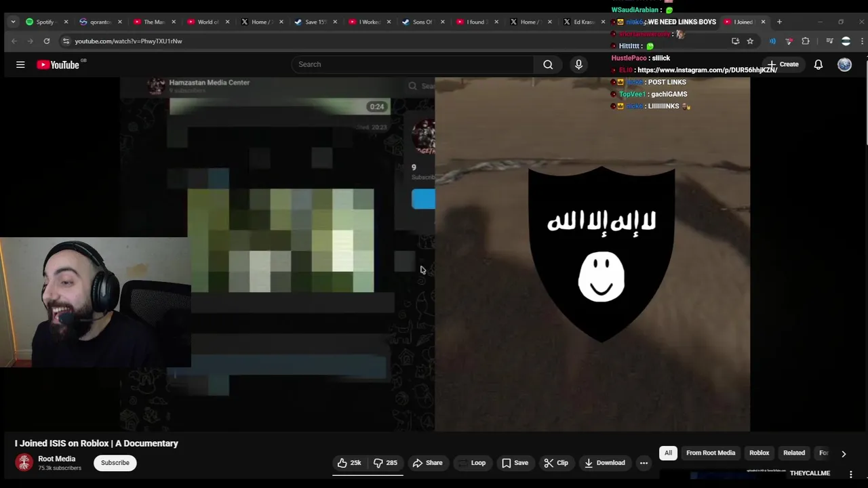868x488 pixels.
Task: Toggle the Loop button
Action: [472, 463]
